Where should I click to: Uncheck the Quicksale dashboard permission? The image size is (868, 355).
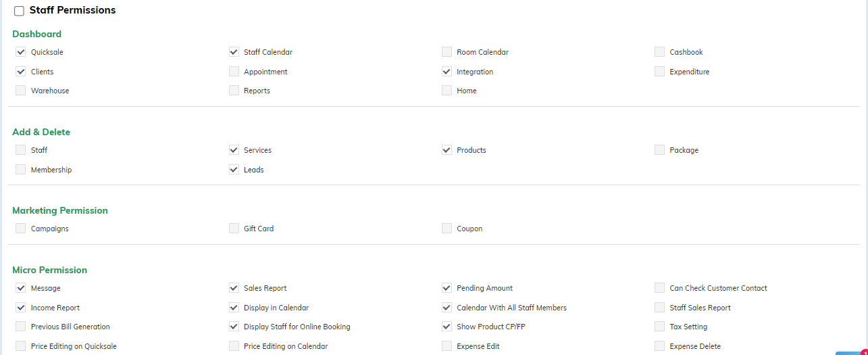click(21, 51)
